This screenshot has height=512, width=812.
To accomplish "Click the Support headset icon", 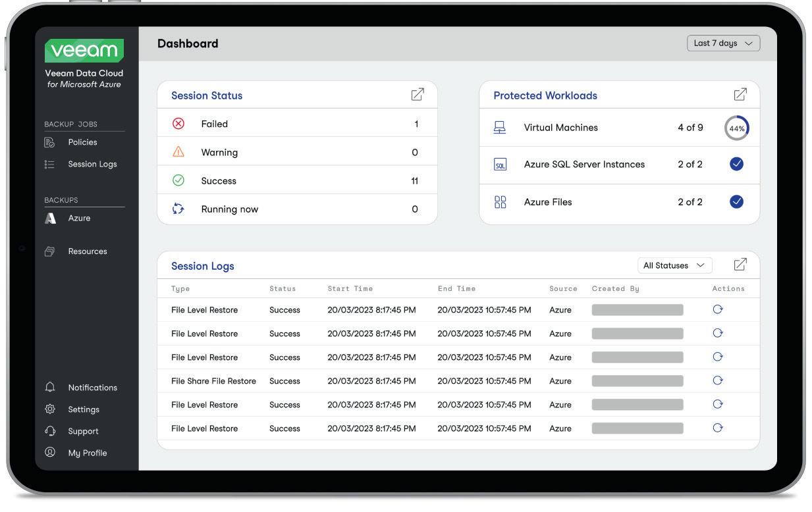I will pos(50,431).
